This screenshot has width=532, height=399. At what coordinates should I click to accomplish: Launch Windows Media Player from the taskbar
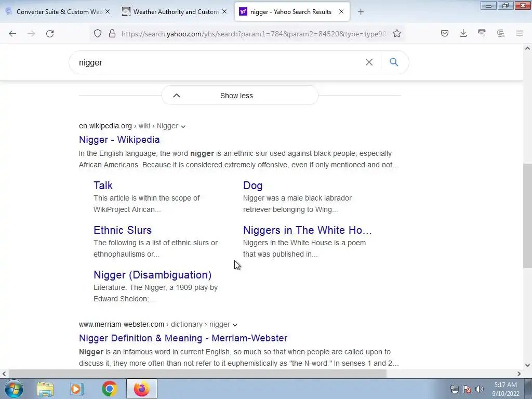(x=77, y=389)
